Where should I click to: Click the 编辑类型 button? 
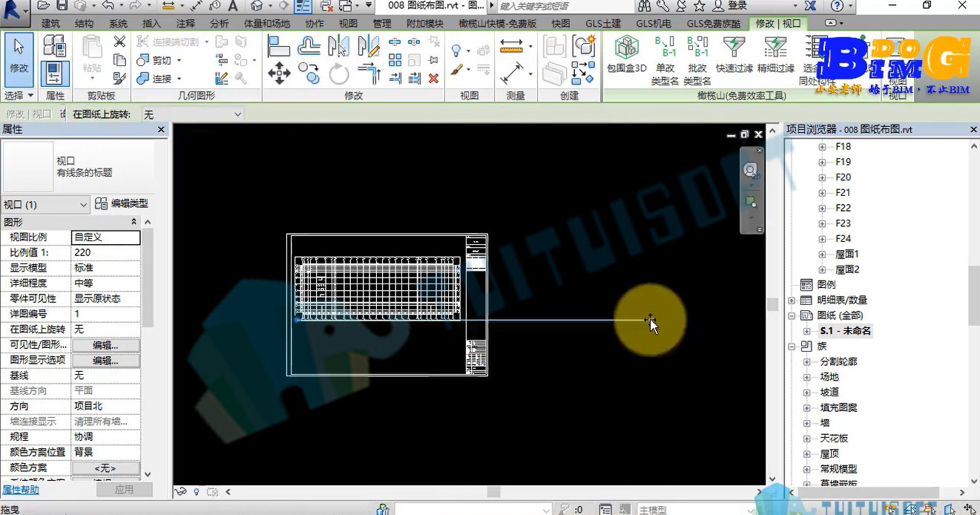tap(122, 203)
